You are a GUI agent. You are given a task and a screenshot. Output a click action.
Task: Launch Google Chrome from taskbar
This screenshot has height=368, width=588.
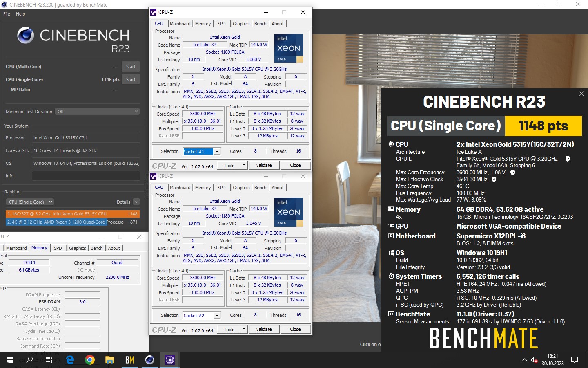click(x=90, y=360)
